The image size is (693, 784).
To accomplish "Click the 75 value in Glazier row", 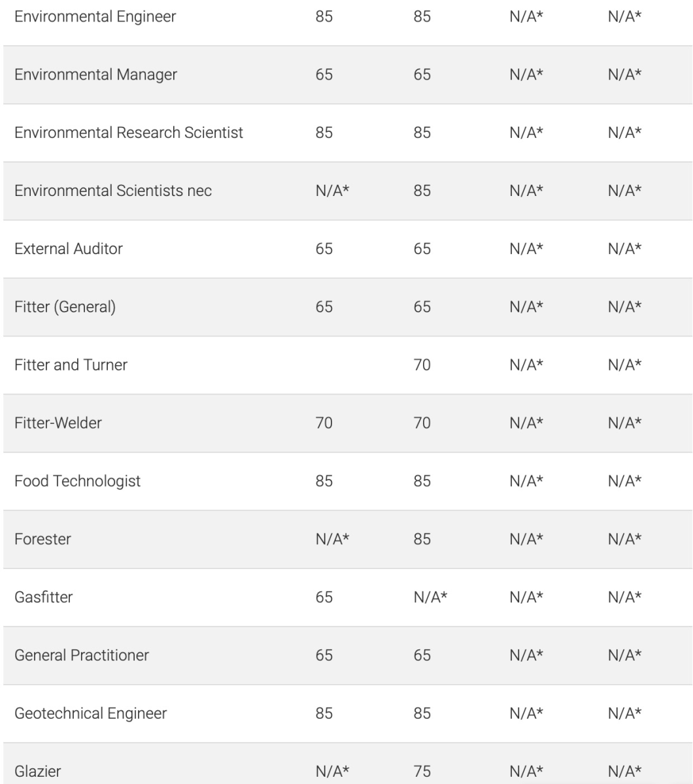I will 422,771.
